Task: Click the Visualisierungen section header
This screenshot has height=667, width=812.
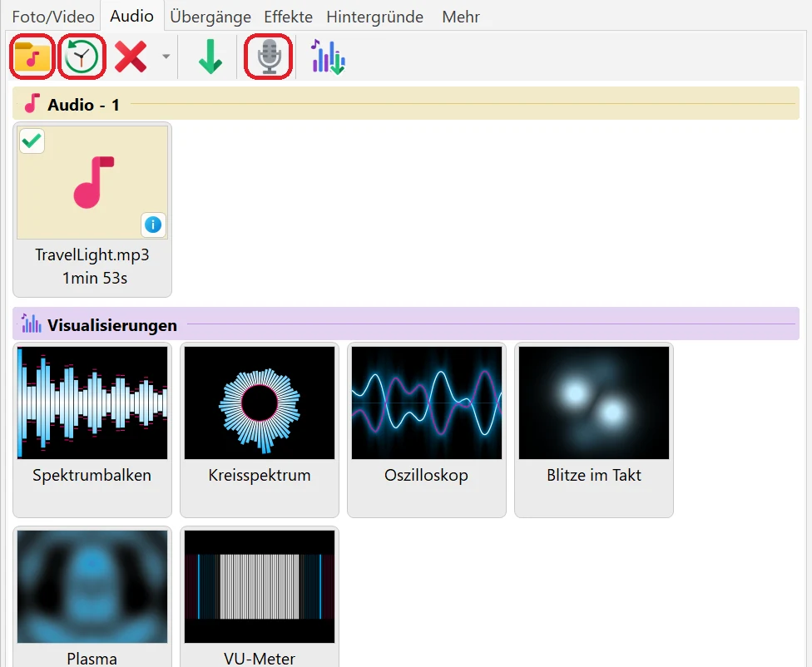Action: tap(406, 324)
